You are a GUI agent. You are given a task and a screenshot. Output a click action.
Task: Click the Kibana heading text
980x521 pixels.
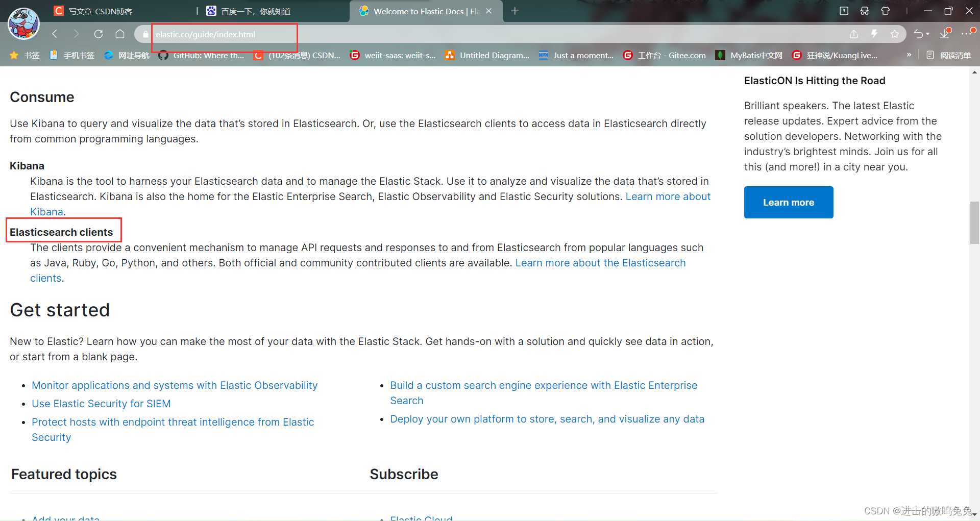point(27,166)
